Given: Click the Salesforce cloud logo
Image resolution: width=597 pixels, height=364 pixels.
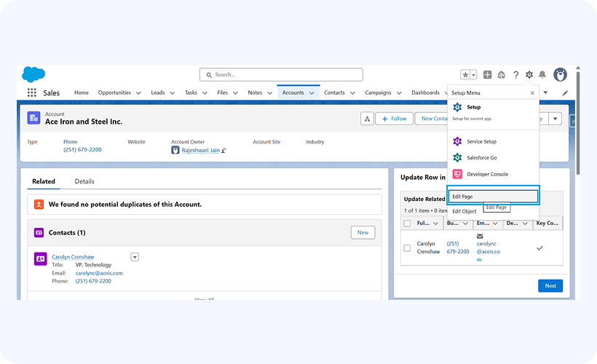Looking at the screenshot, I should (x=33, y=74).
